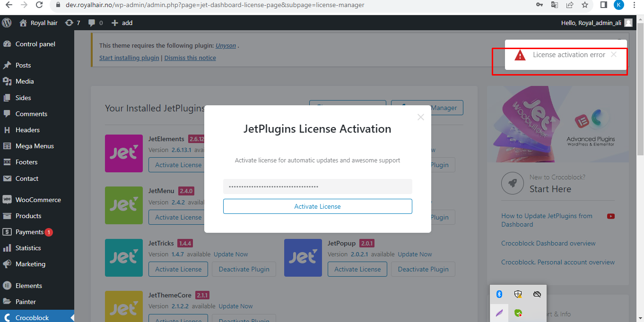Click the WordPress logo in admin bar

(7, 23)
